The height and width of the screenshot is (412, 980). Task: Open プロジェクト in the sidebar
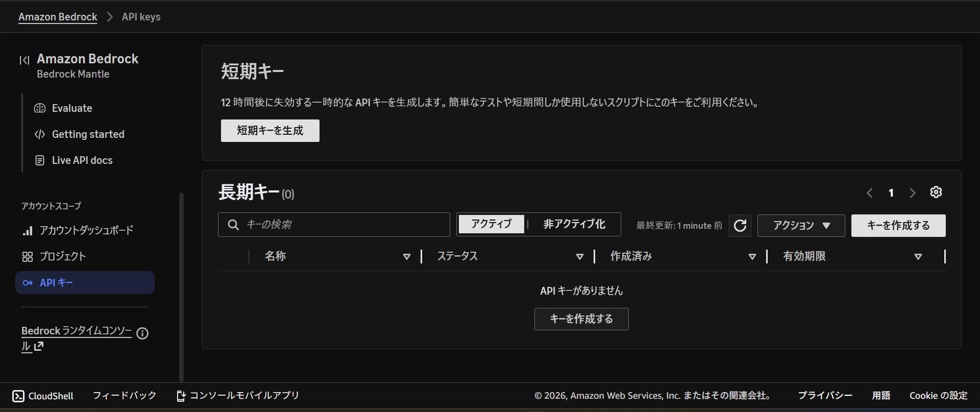tap(62, 257)
